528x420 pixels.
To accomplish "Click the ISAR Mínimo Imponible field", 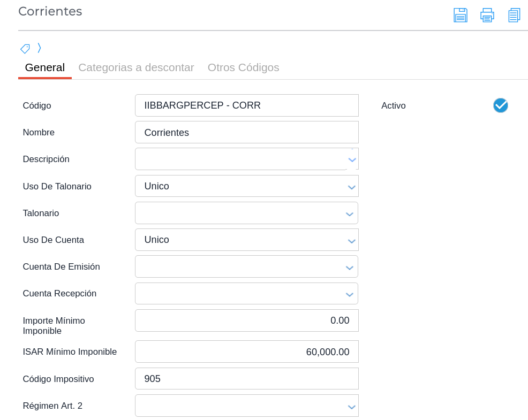I will pyautogui.click(x=246, y=352).
